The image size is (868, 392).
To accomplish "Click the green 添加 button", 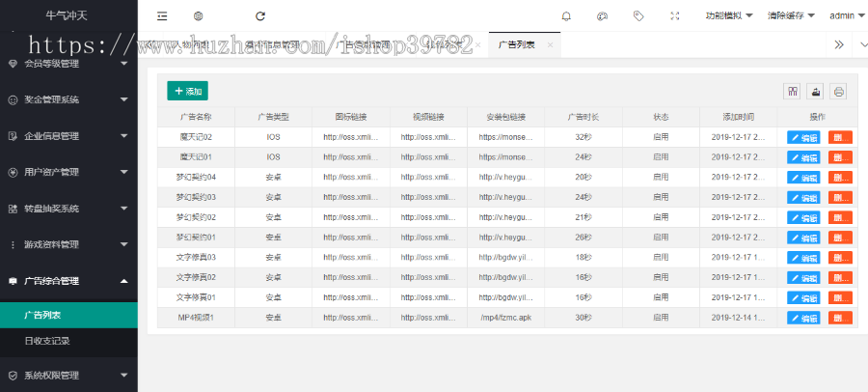I will click(187, 91).
